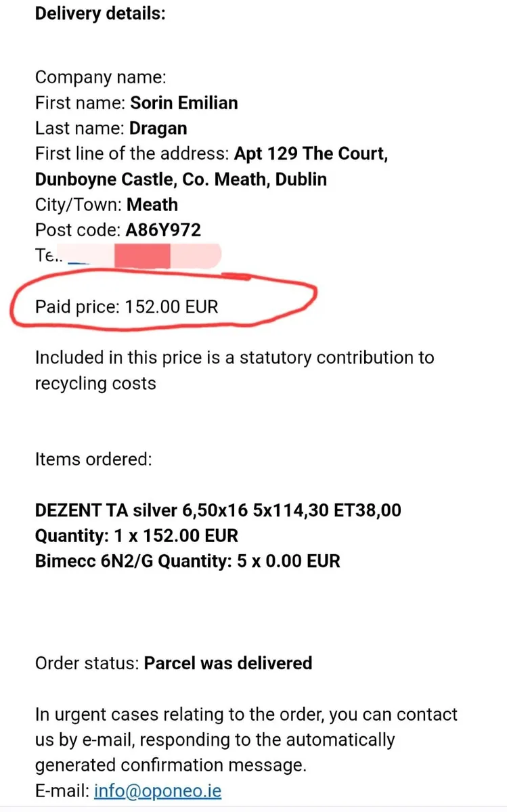Image resolution: width=507 pixels, height=812 pixels.
Task: Click the "recycling costs" text
Action: click(95, 383)
